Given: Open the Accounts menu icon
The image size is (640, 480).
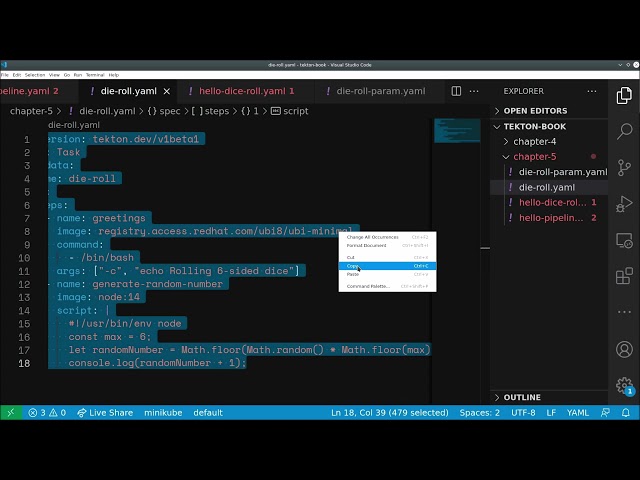Looking at the screenshot, I should coord(624,349).
